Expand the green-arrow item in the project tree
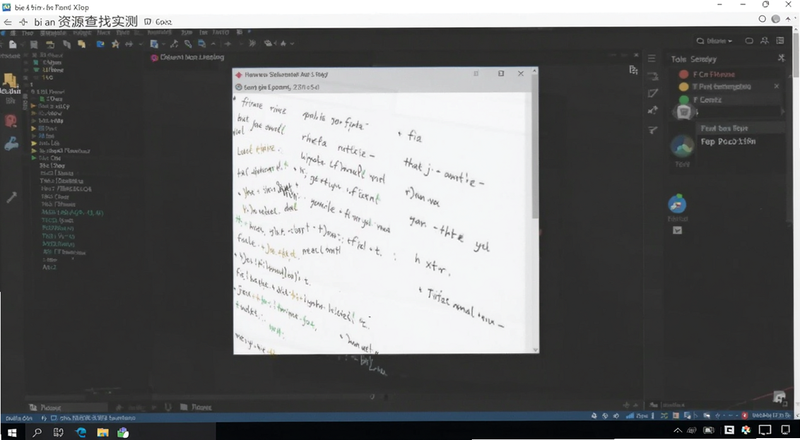Image resolution: width=800 pixels, height=440 pixels. click(x=34, y=158)
